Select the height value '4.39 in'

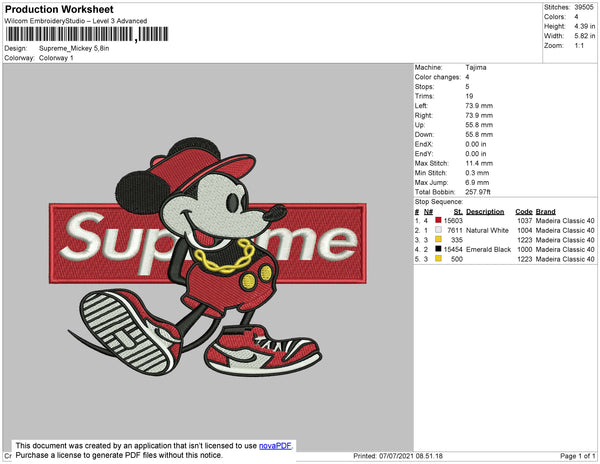click(x=584, y=26)
